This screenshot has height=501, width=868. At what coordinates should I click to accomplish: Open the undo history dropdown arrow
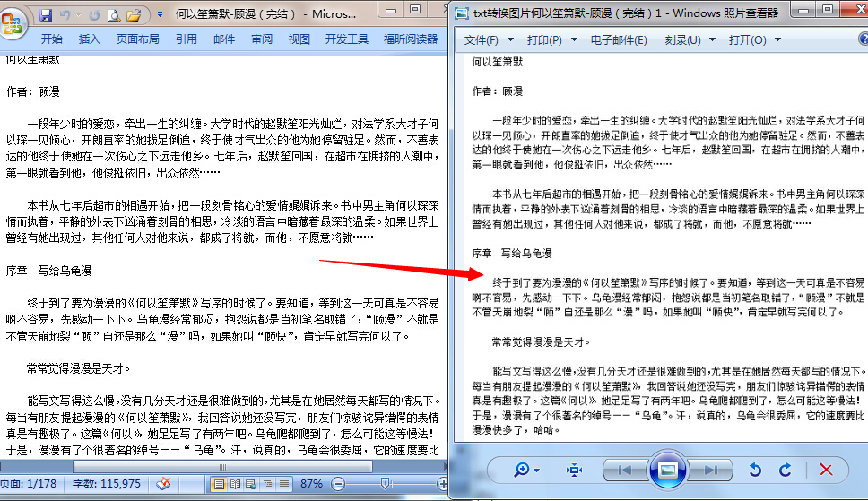pos(79,15)
